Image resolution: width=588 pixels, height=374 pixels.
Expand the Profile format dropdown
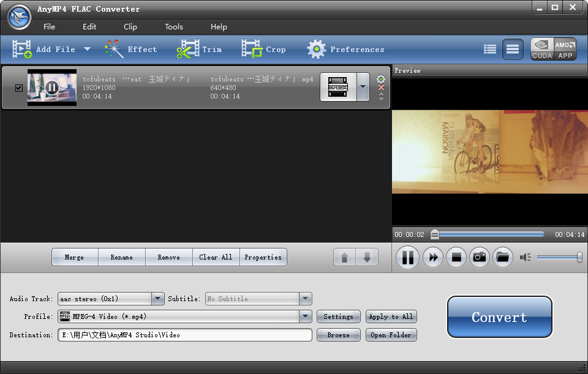point(305,316)
